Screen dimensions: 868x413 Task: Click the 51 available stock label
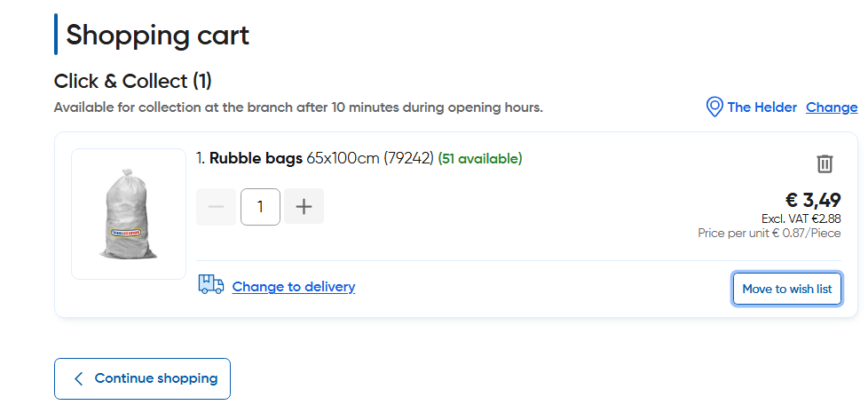(480, 159)
